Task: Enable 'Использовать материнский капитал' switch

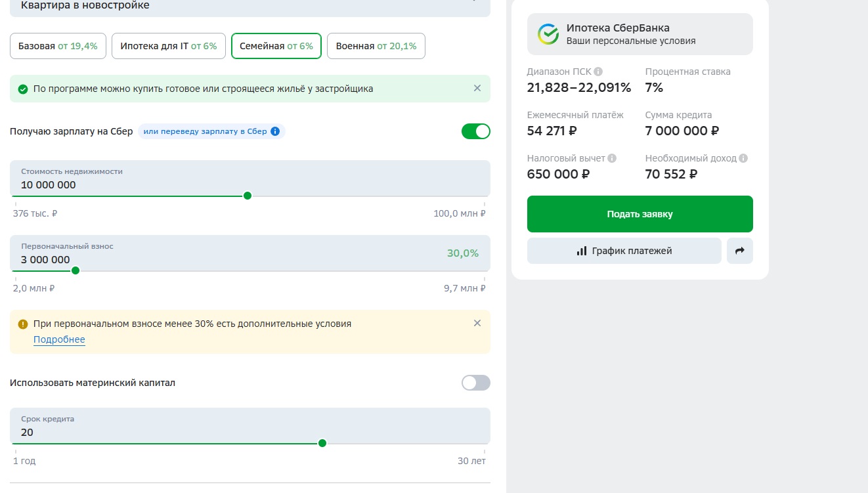Action: pos(476,383)
